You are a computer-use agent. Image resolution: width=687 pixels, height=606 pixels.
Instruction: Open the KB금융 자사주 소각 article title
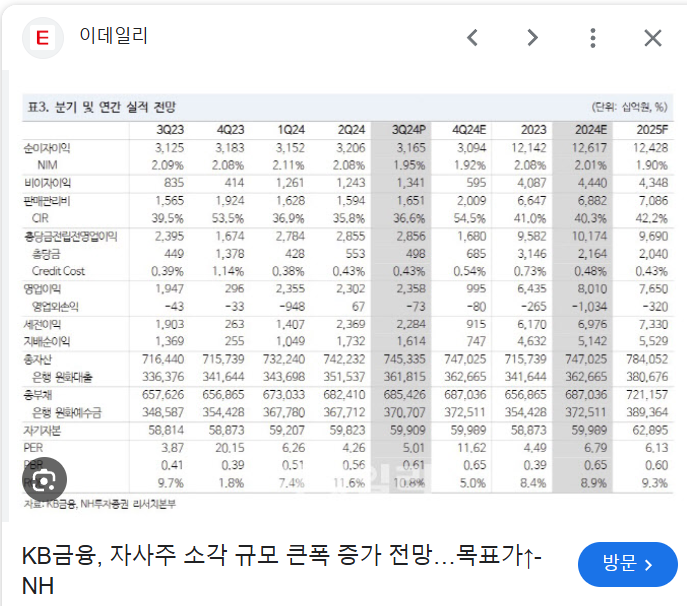(281, 571)
